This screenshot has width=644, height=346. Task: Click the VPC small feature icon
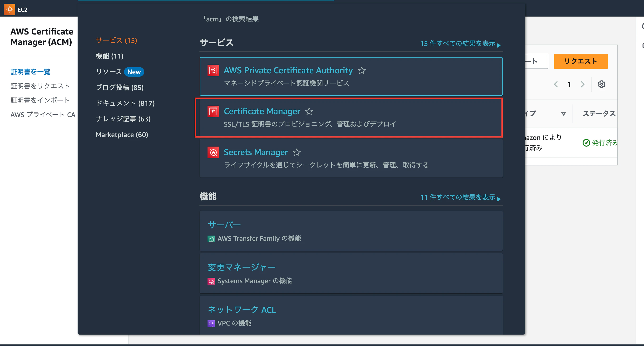coord(211,323)
